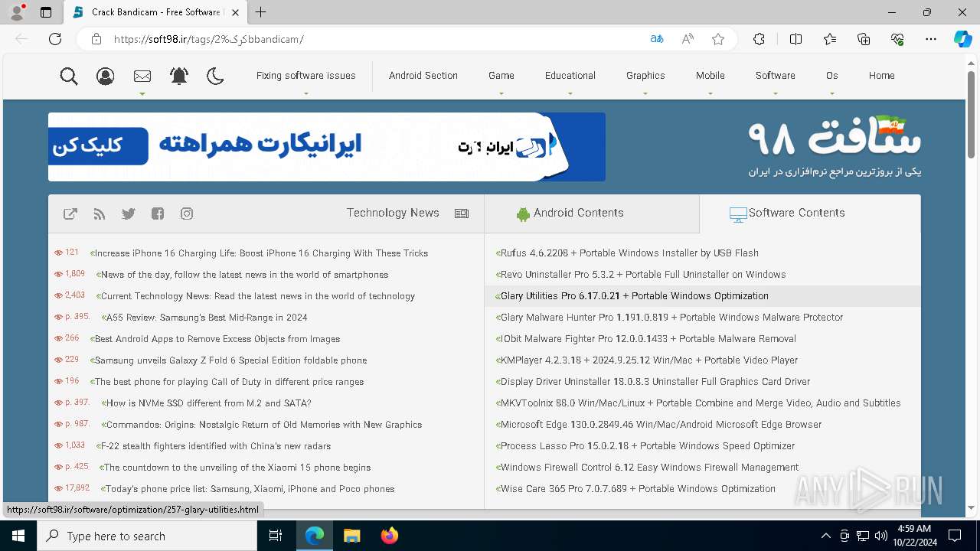Open Process Lasso Pro 15.0.2.18 link
Image resolution: width=980 pixels, height=551 pixels.
click(647, 446)
